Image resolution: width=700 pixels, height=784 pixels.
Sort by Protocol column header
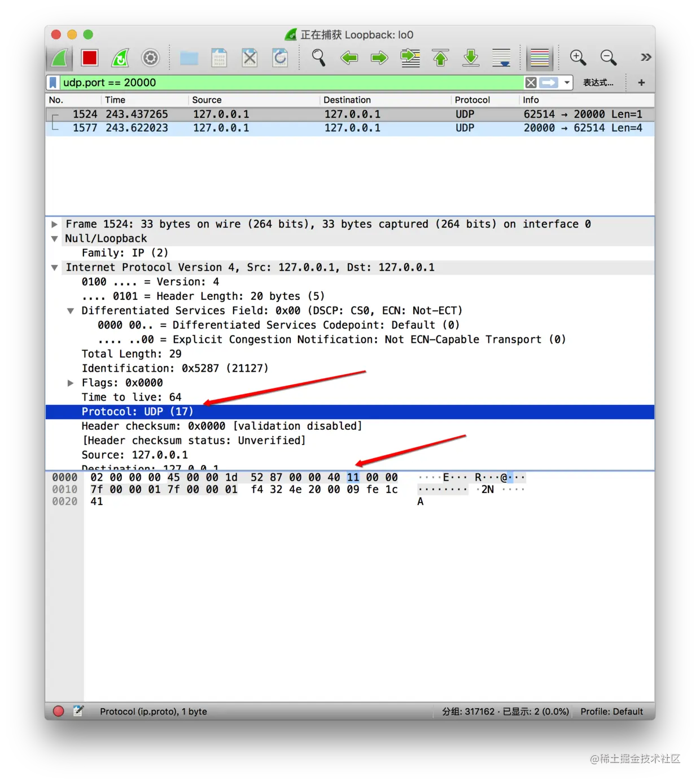(x=485, y=100)
